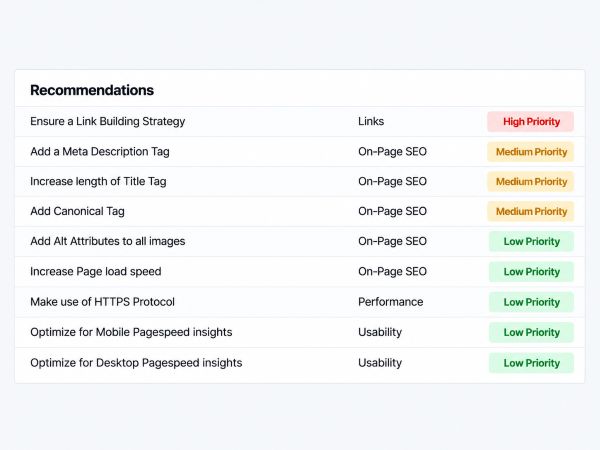Click Medium Priority badge for Title Tag
The height and width of the screenshot is (450, 600).
point(530,182)
